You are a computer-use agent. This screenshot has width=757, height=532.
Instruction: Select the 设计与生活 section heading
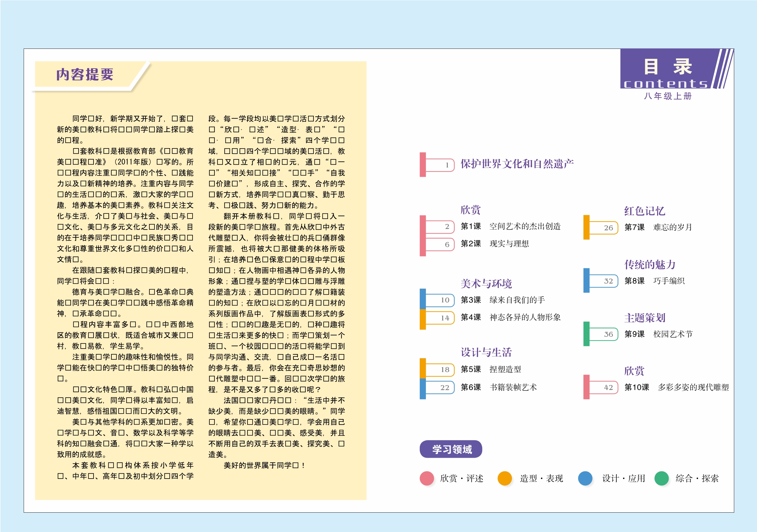pyautogui.click(x=486, y=352)
